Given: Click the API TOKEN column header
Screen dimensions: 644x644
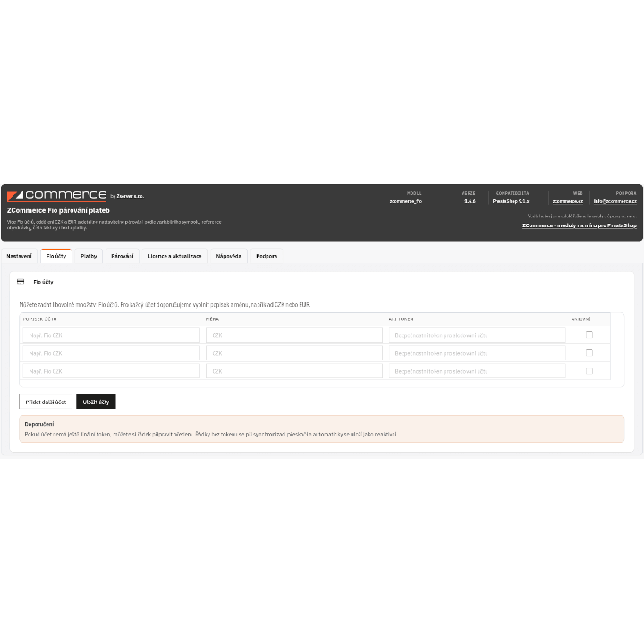Looking at the screenshot, I should click(402, 319).
